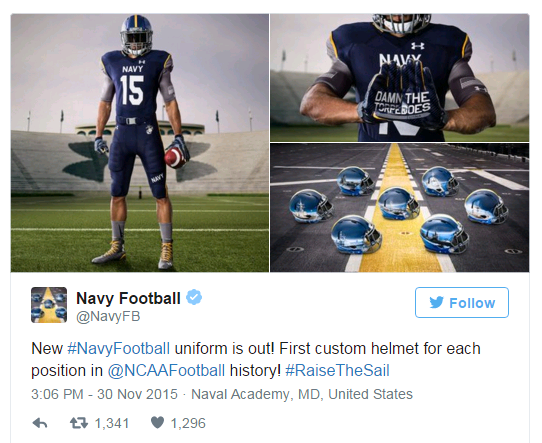Click the 1,296 likes count
Screen dimensions: 542x443
188,423
